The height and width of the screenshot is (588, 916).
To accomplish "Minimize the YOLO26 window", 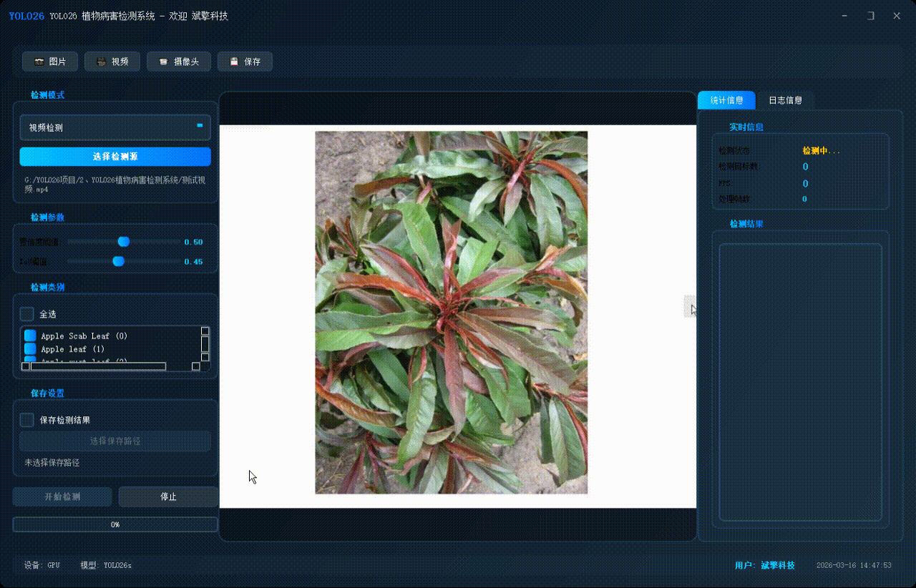I will coord(846,15).
